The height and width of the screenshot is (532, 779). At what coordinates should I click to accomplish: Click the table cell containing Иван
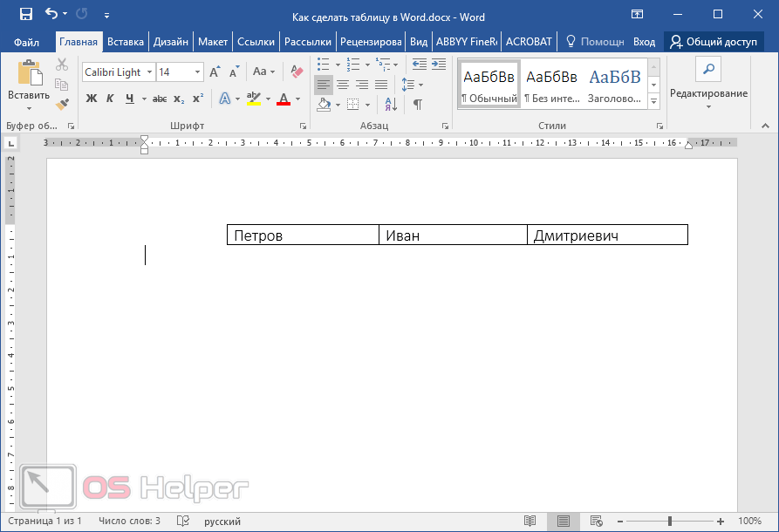tap(453, 235)
